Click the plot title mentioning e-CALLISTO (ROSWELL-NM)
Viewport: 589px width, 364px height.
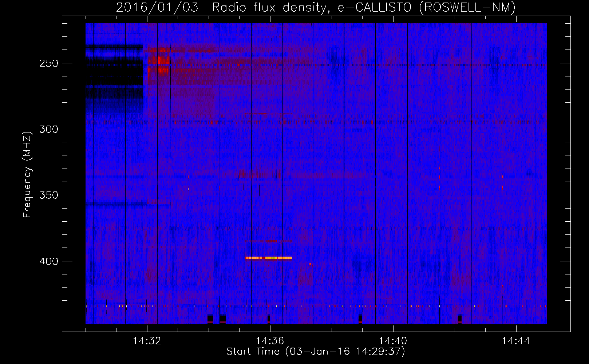point(316,7)
